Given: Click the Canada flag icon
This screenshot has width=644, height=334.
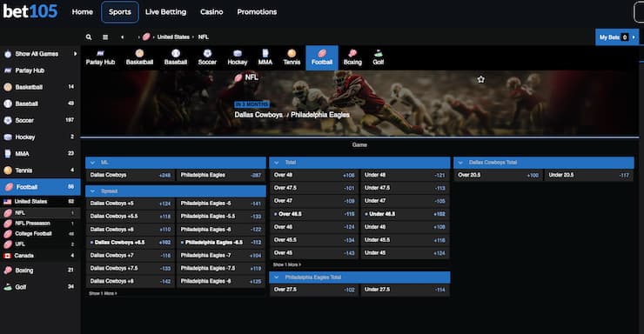Looking at the screenshot, I should tap(7, 256).
